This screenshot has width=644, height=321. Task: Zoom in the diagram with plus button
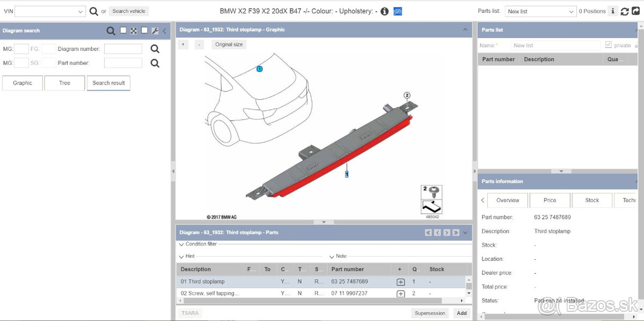point(183,44)
